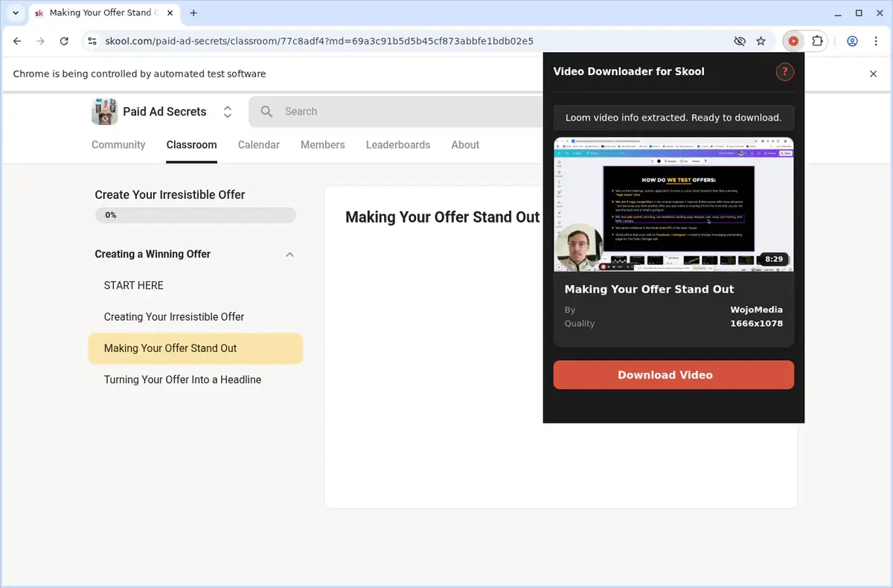Click the browser back arrow
Viewport: 893px width, 588px height.
pyautogui.click(x=17, y=41)
